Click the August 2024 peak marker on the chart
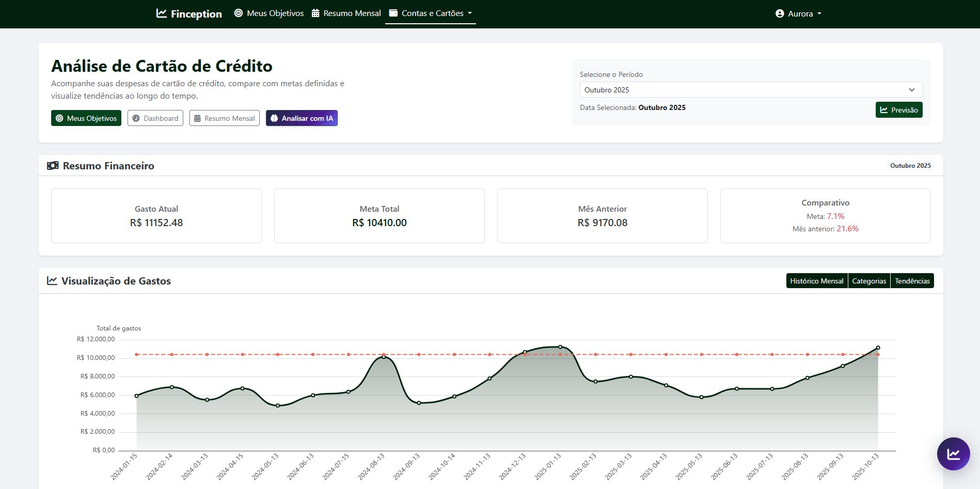Viewport: 980px width, 489px height. point(384,356)
